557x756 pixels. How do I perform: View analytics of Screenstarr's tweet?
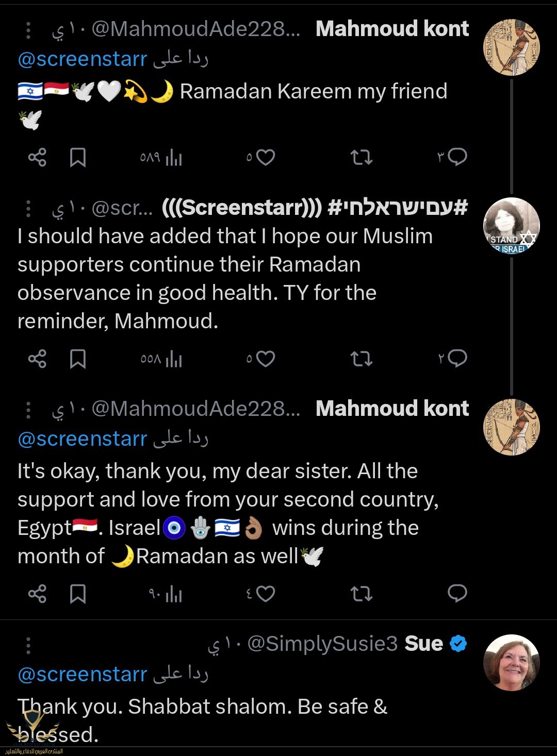tap(174, 359)
